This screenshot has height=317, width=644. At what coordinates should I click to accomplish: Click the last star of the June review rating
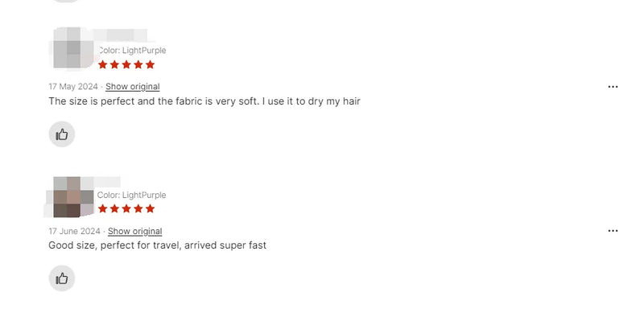click(150, 208)
